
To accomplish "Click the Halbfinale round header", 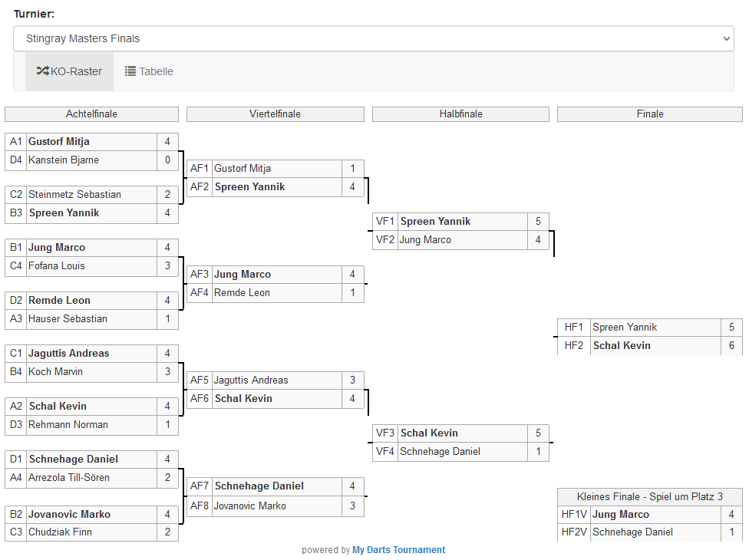I will pyautogui.click(x=460, y=114).
